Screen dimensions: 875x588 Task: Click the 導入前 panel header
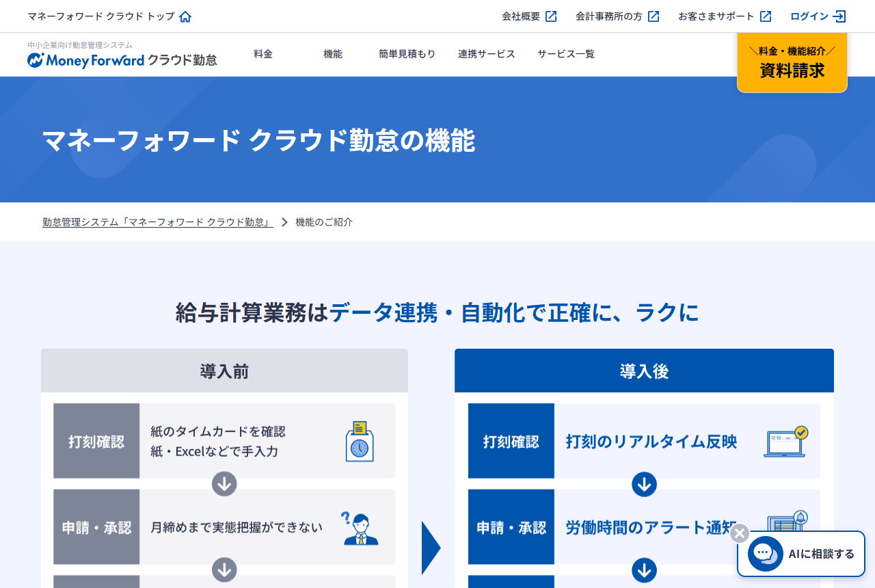224,371
